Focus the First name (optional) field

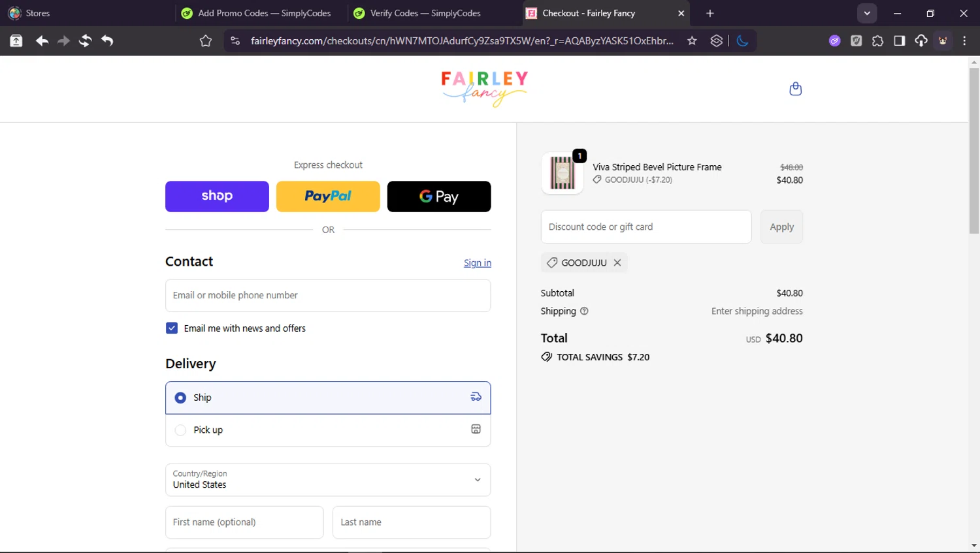pyautogui.click(x=244, y=522)
